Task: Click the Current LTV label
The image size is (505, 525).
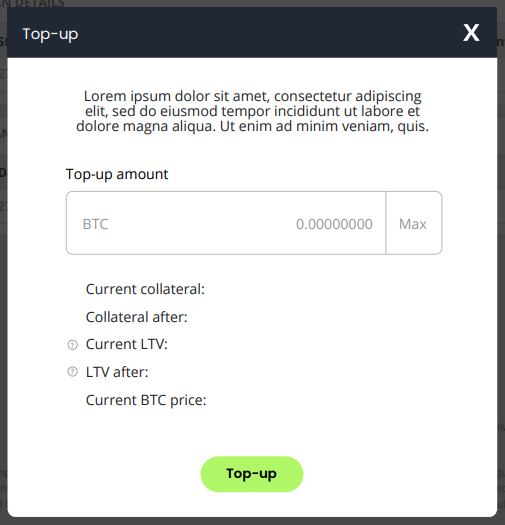Action: click(x=127, y=344)
